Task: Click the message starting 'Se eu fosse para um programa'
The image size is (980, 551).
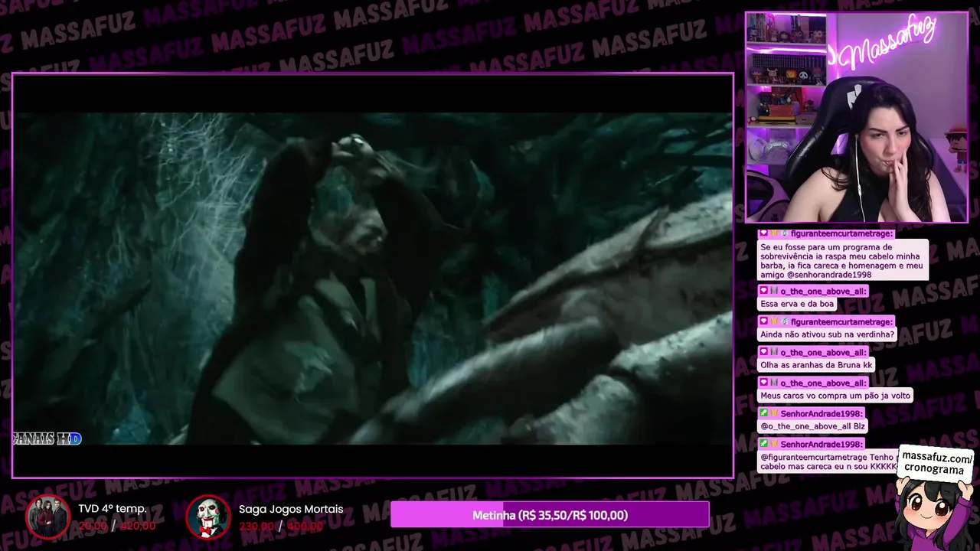Action: 843,260
